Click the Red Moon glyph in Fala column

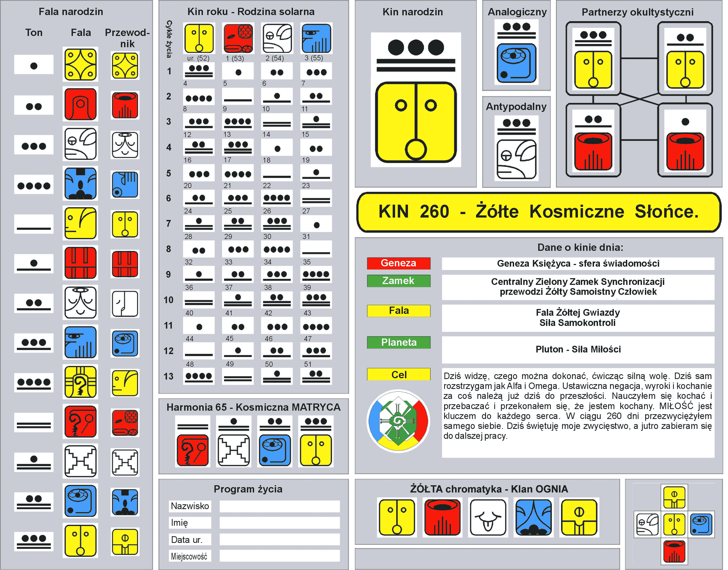[81, 104]
